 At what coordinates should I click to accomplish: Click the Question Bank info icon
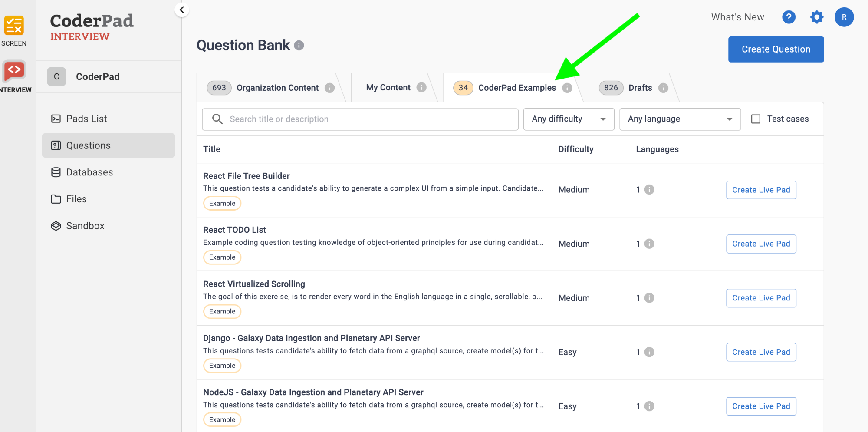(x=299, y=46)
